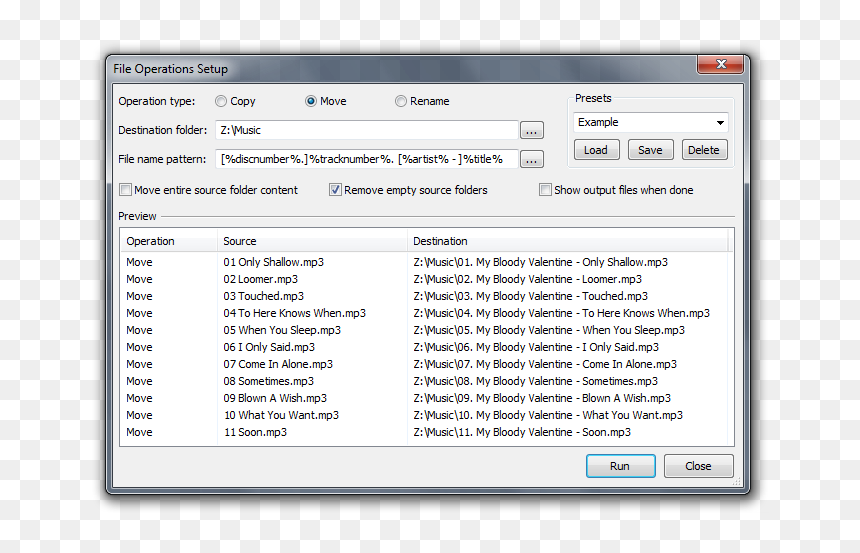Screen dimensions: 860x553
Task: Click the Run button
Action: [x=620, y=466]
